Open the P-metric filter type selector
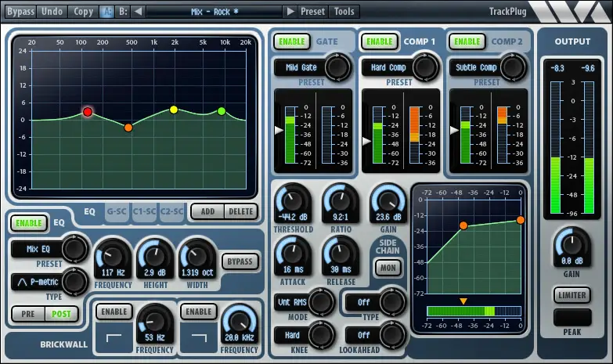The image size is (613, 364). coord(38,282)
